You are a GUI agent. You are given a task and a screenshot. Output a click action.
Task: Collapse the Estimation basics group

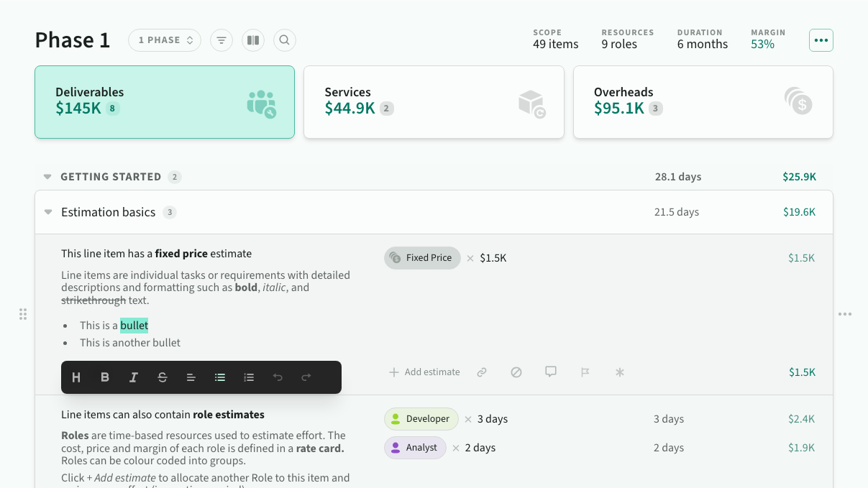pos(48,212)
